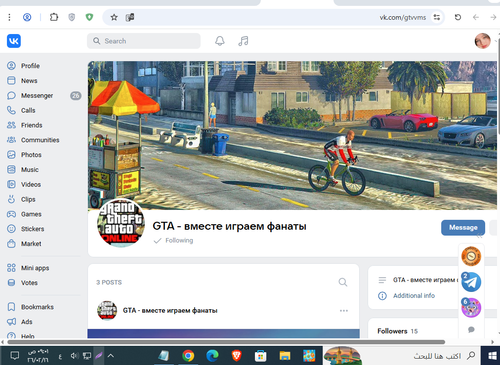Click the community cover image

tap(292, 135)
